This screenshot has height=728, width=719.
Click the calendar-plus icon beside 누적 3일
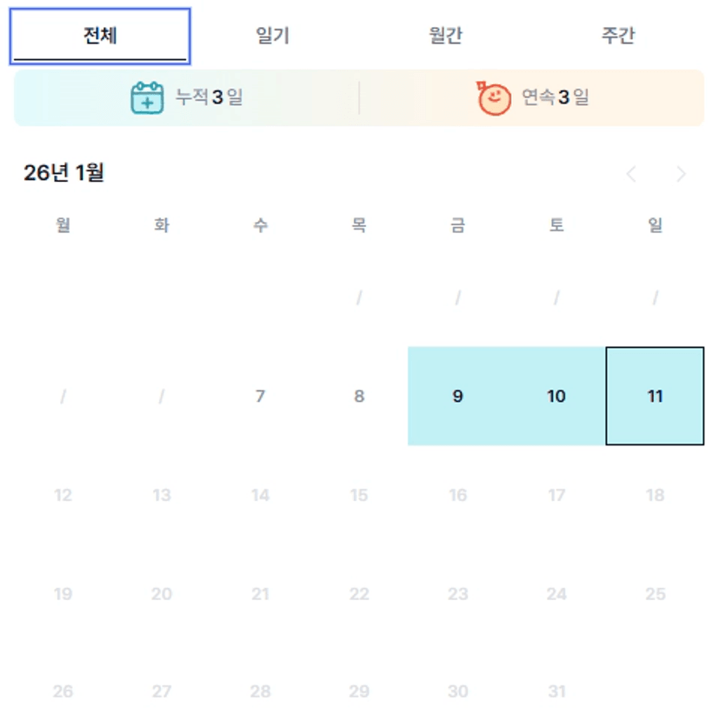[x=147, y=98]
